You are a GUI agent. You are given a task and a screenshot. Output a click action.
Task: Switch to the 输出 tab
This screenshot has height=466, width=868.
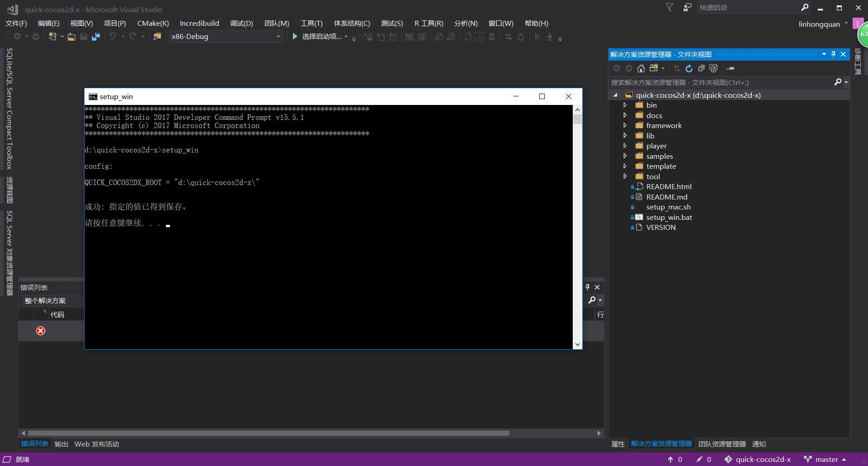(x=61, y=444)
